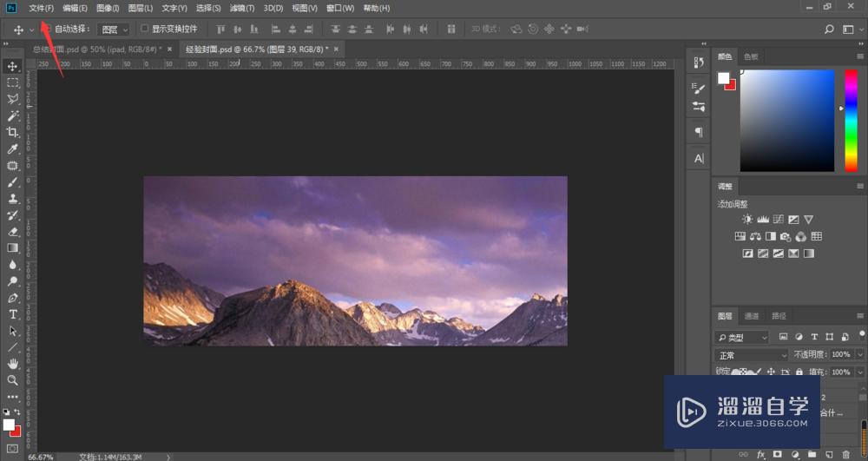Pick the Horizontal Type tool

tap(12, 314)
